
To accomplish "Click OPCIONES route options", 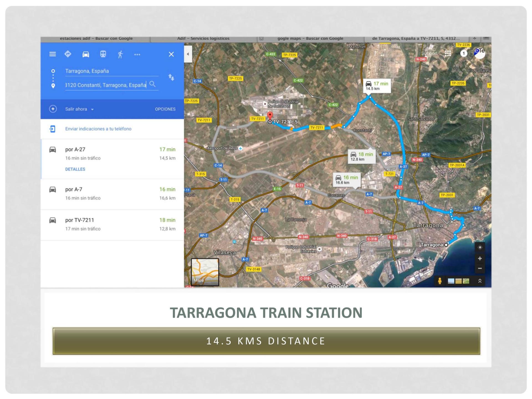I will pos(165,109).
